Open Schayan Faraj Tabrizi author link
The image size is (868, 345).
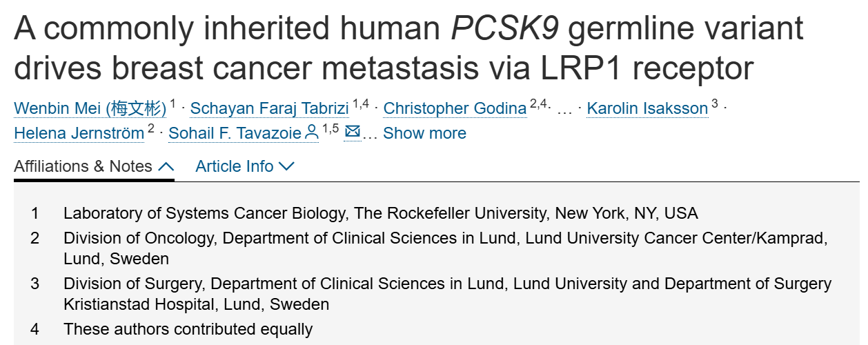coord(270,108)
